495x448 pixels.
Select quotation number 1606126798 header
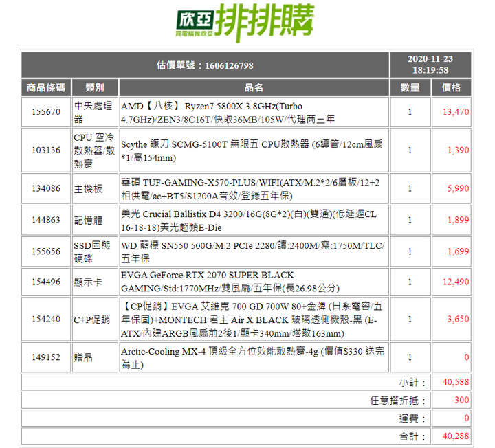pos(205,65)
